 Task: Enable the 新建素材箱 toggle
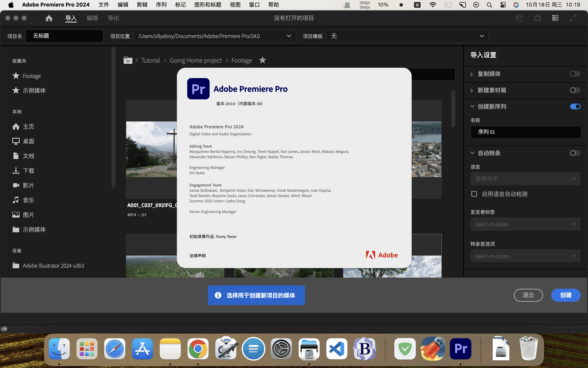click(575, 90)
